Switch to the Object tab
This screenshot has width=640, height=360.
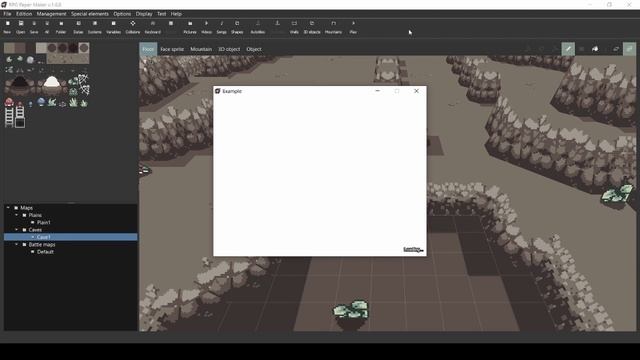coord(254,49)
